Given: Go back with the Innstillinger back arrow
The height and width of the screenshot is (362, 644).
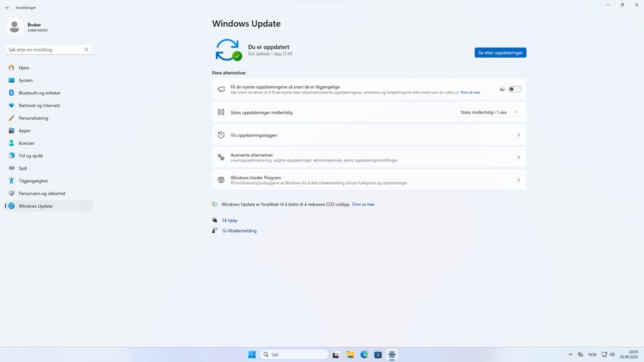Looking at the screenshot, I should tap(7, 8).
